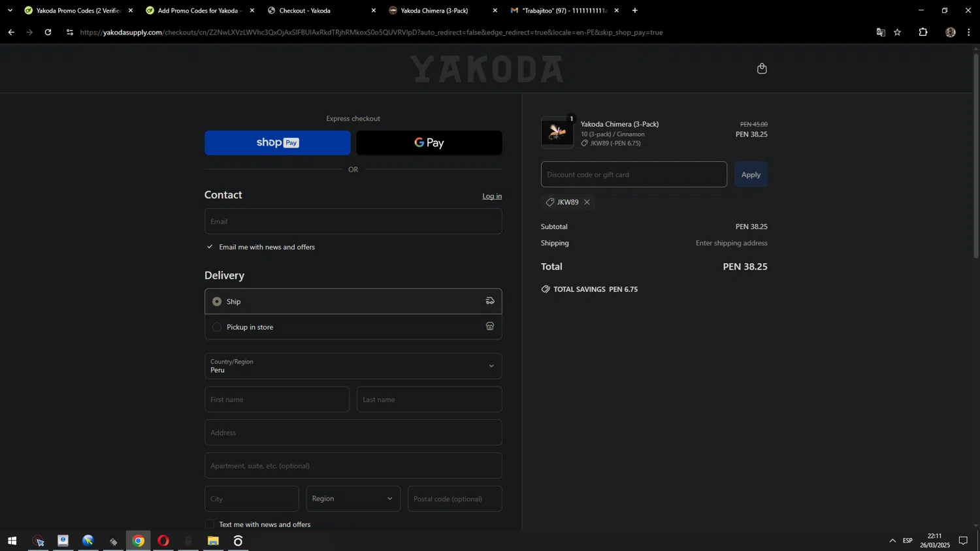Image resolution: width=980 pixels, height=551 pixels.
Task: Click the ESP language indicator
Action: (907, 541)
